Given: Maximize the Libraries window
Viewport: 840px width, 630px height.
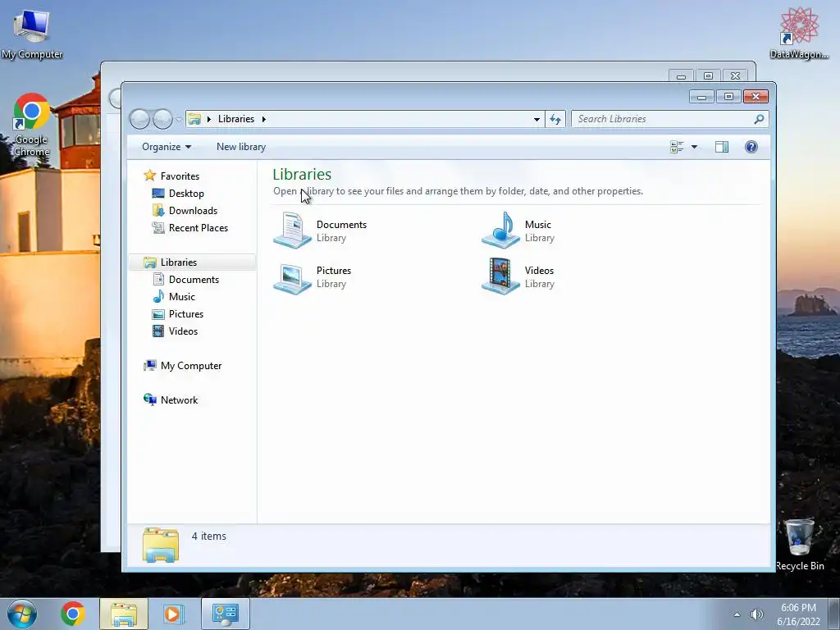Looking at the screenshot, I should click(728, 97).
